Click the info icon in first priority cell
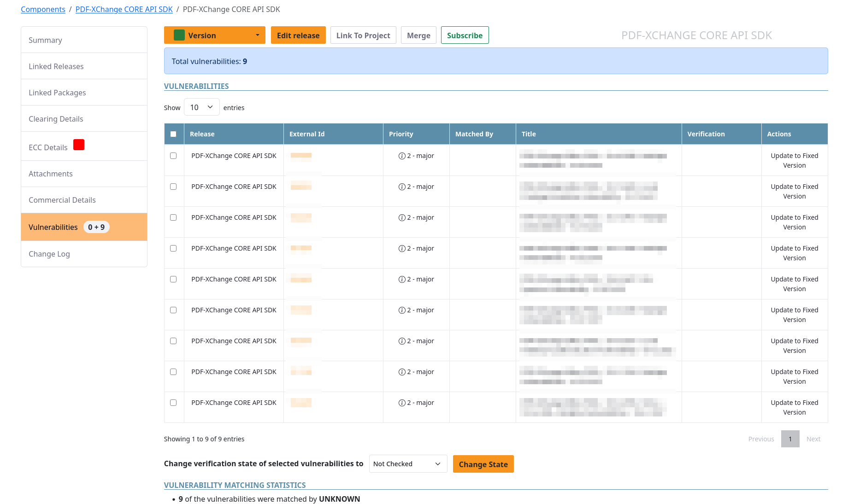Viewport: 854px width, 504px height. point(401,156)
